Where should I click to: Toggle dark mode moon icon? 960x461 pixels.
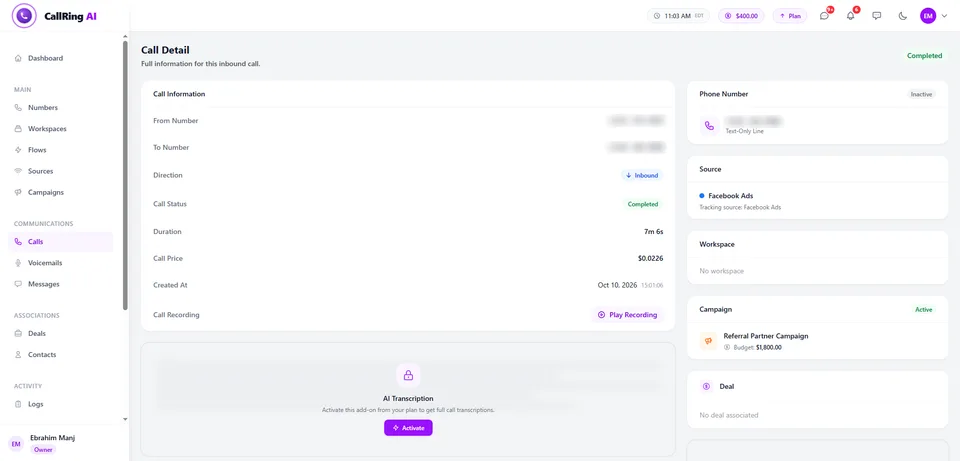pyautogui.click(x=902, y=16)
